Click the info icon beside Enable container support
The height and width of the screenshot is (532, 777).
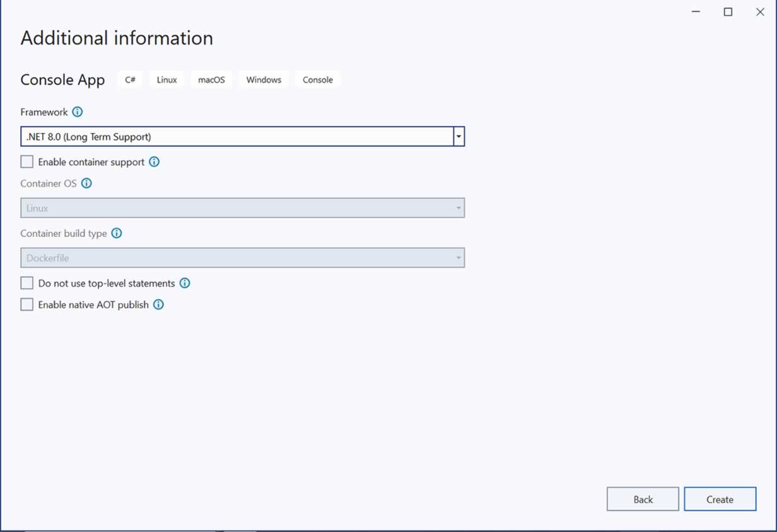tap(154, 162)
